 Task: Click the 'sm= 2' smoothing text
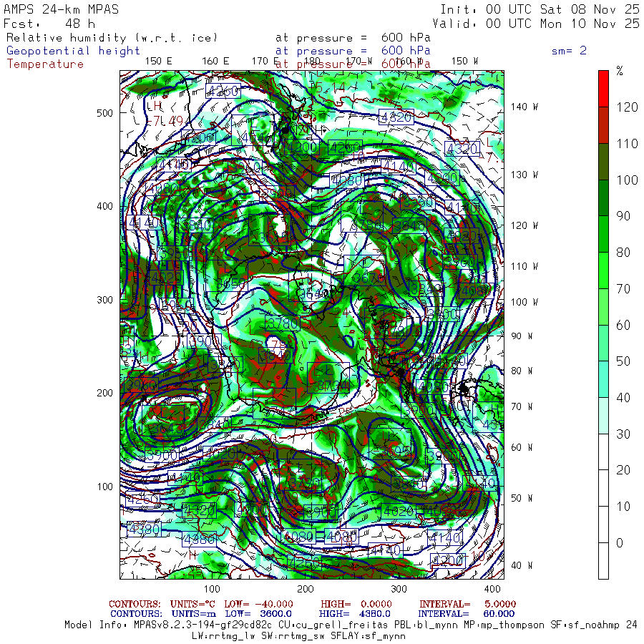570,51
